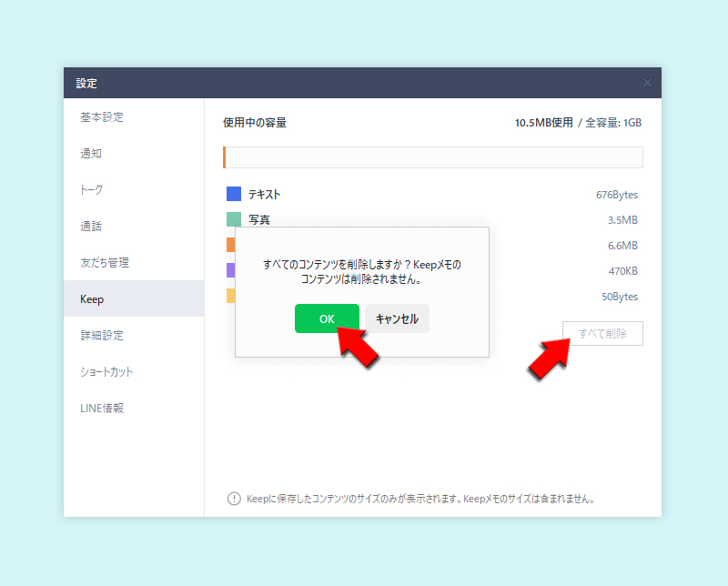Cancel deletion with キャンセル

(x=398, y=318)
